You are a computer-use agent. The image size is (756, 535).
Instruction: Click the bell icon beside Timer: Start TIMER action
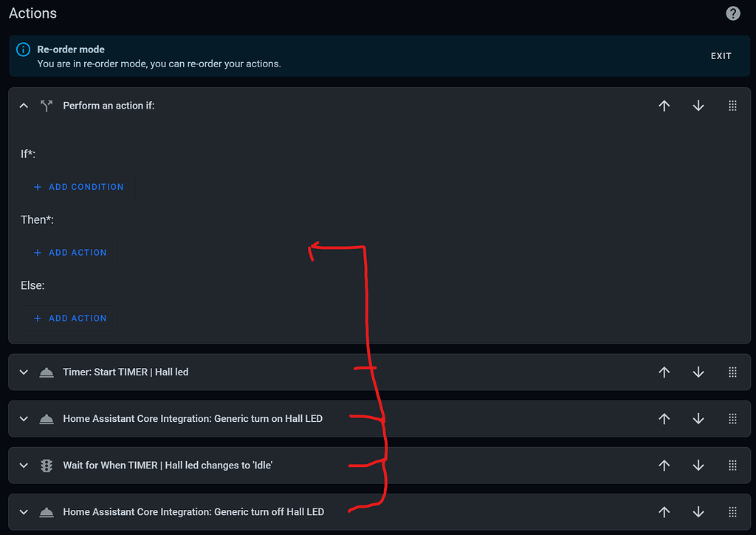(47, 372)
